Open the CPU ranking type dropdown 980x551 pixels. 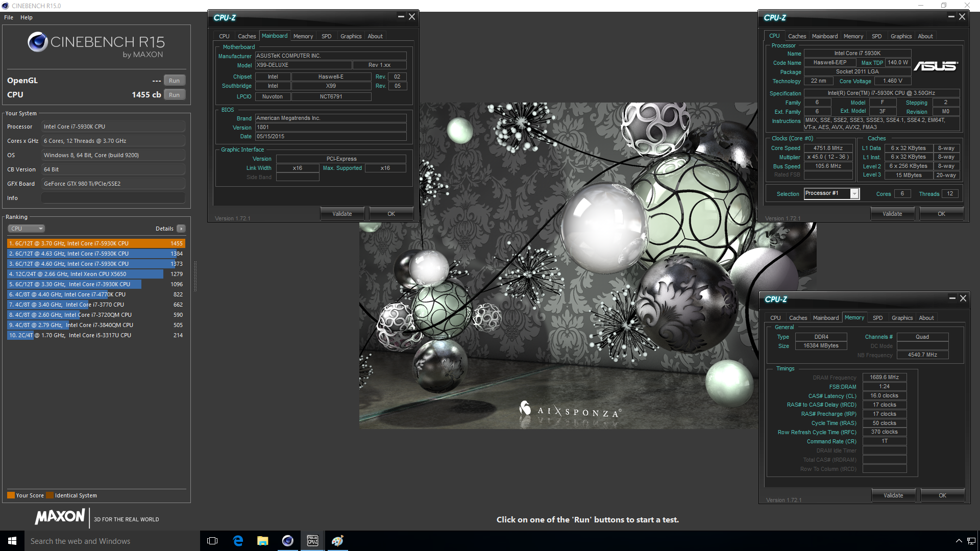(x=26, y=229)
